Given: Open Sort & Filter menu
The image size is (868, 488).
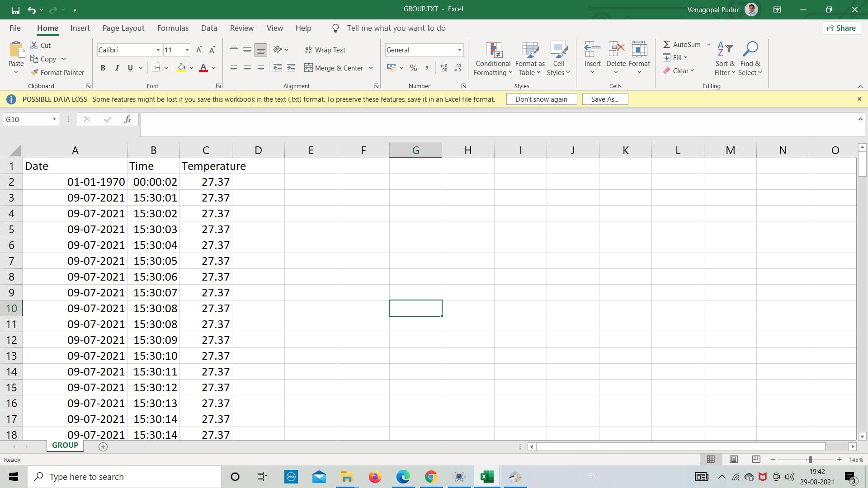Looking at the screenshot, I should click(x=725, y=59).
